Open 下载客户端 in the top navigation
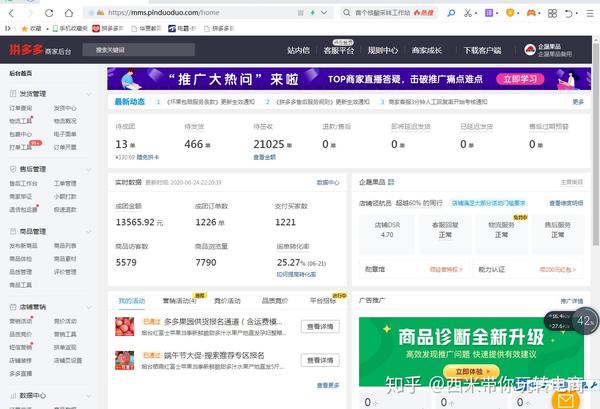This screenshot has width=600, height=409. [x=483, y=50]
